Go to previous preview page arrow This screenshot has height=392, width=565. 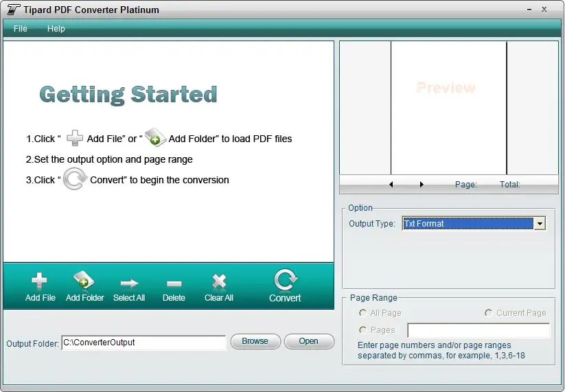pos(391,185)
